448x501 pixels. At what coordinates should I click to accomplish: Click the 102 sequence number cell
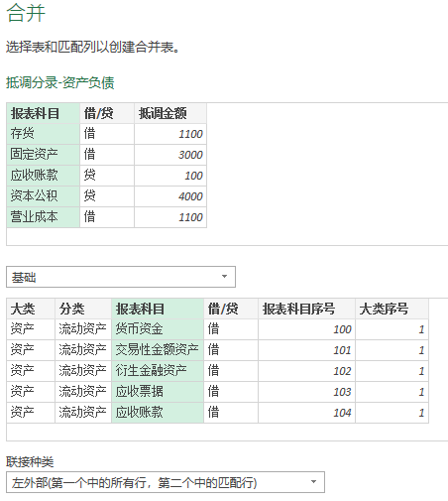point(306,371)
